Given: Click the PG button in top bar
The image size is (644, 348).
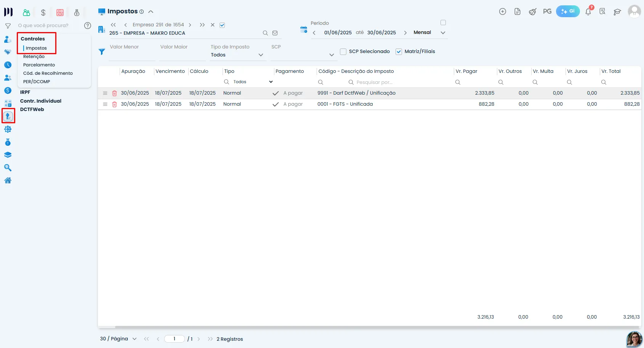Looking at the screenshot, I should [547, 11].
